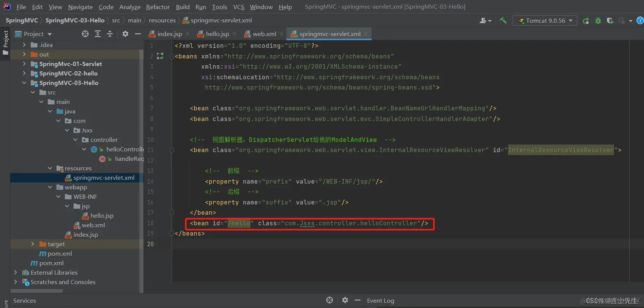
Task: Expand SpringMVC-02-hello module
Action: point(24,73)
